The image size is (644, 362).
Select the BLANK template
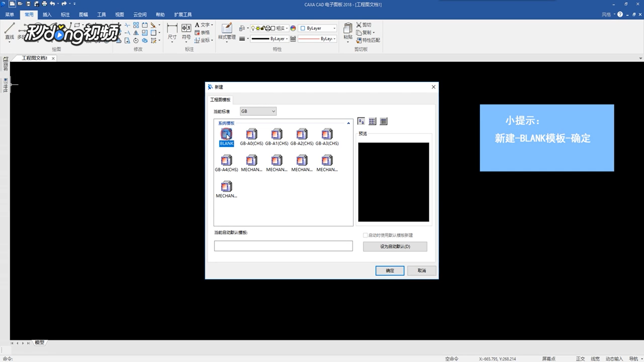226,137
